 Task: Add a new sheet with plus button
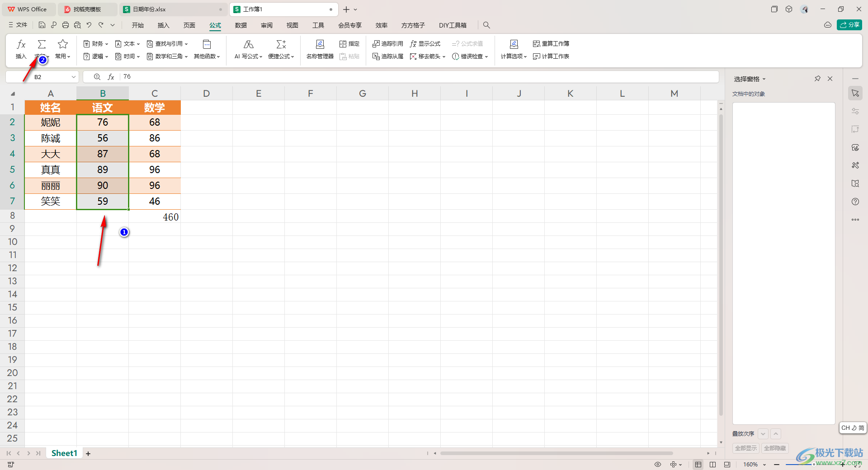pos(88,453)
